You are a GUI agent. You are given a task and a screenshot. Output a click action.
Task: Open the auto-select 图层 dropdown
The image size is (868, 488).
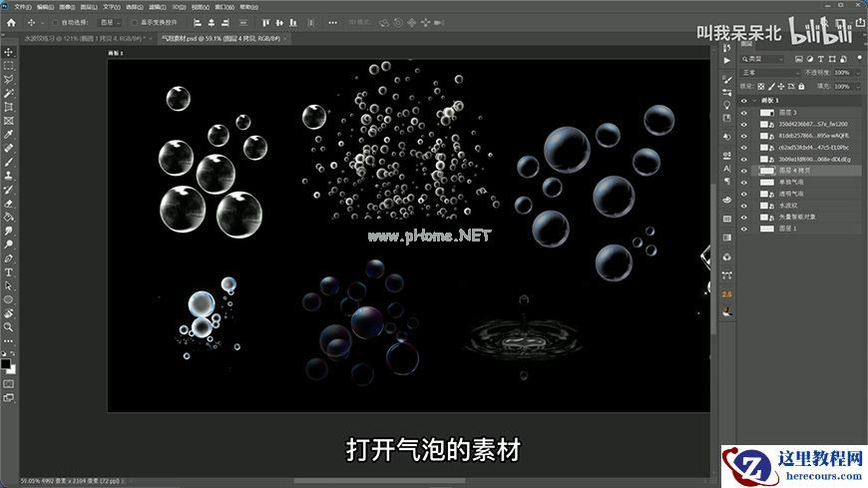pyautogui.click(x=110, y=23)
